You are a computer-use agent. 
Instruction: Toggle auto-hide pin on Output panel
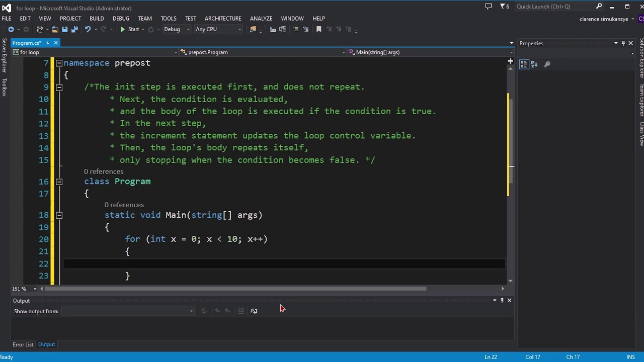[x=502, y=300]
